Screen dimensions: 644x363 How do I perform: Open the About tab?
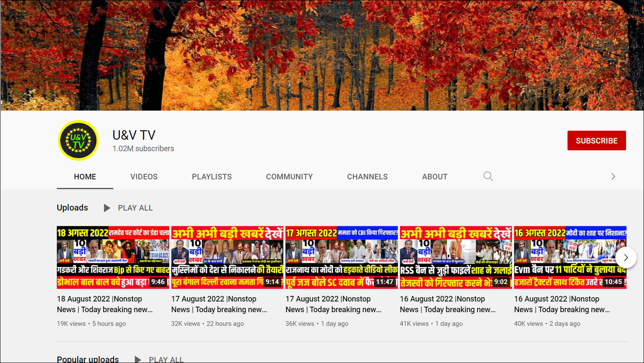[435, 177]
